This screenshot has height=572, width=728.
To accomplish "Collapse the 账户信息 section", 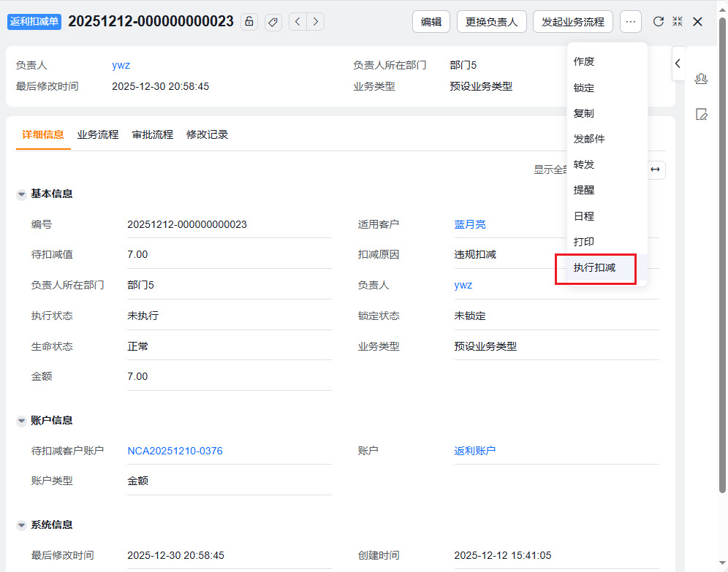I will click(21, 421).
